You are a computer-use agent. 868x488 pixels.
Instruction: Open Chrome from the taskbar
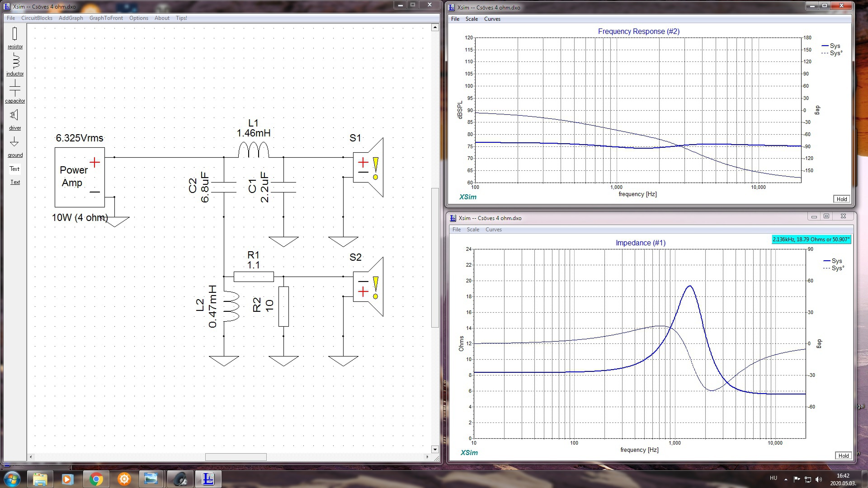coord(96,479)
